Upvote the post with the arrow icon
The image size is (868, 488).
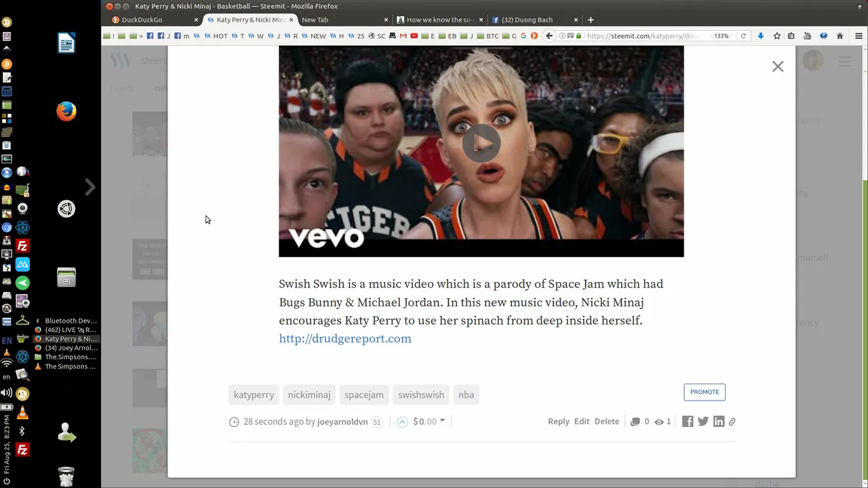[402, 422]
